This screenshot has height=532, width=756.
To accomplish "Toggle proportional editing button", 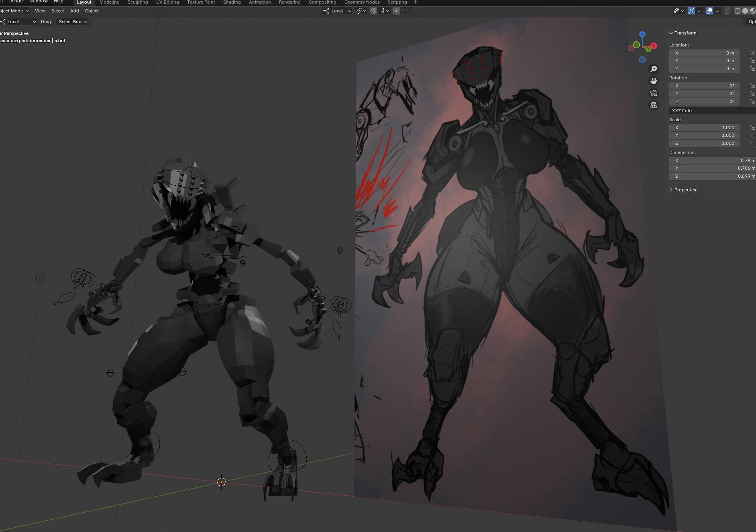I will pos(396,11).
